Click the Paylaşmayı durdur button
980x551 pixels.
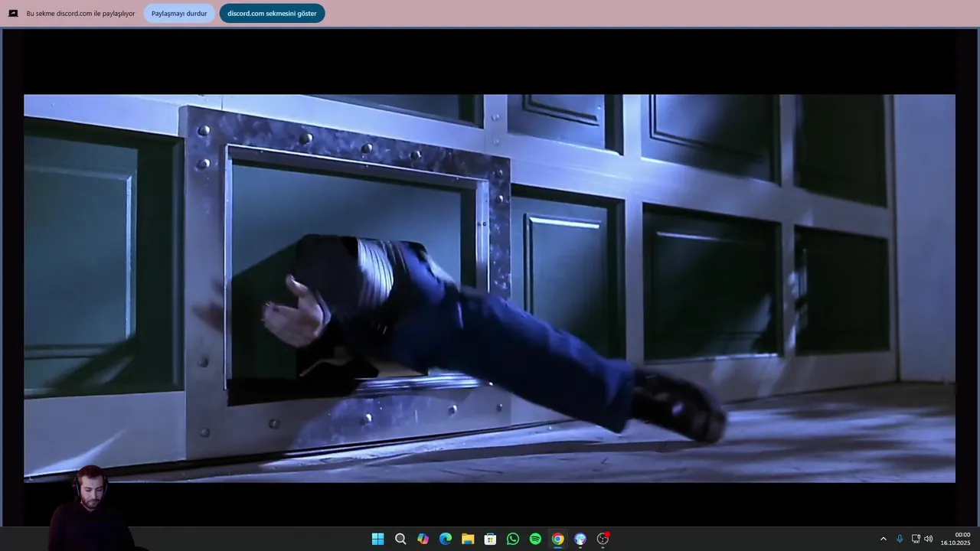pos(179,13)
